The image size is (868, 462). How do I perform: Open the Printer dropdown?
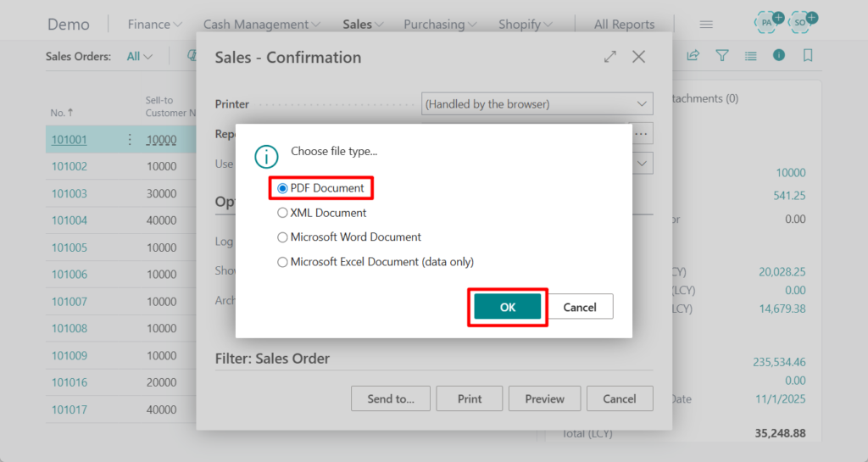click(x=537, y=104)
